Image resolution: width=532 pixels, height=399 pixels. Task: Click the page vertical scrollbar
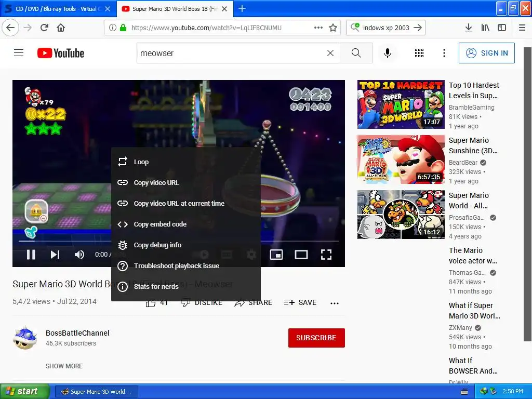(527, 194)
